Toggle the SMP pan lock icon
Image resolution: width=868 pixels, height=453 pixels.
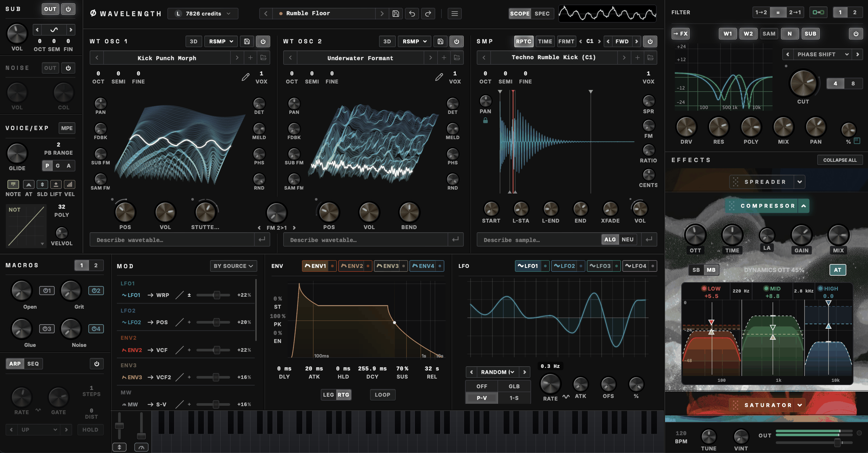tap(485, 120)
